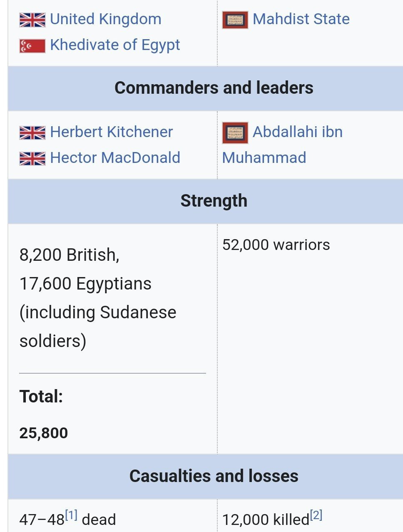Click the Strength section header
The width and height of the screenshot is (403, 532).
tap(214, 201)
